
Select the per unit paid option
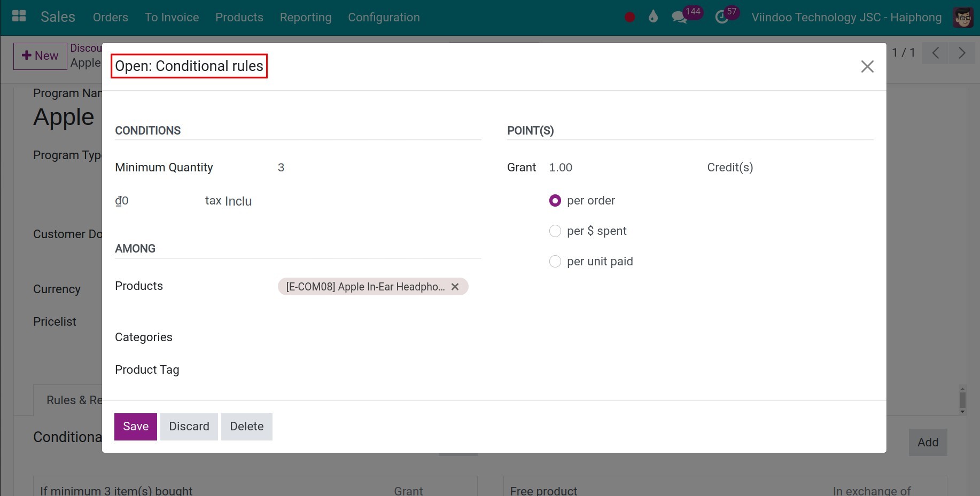[555, 262]
